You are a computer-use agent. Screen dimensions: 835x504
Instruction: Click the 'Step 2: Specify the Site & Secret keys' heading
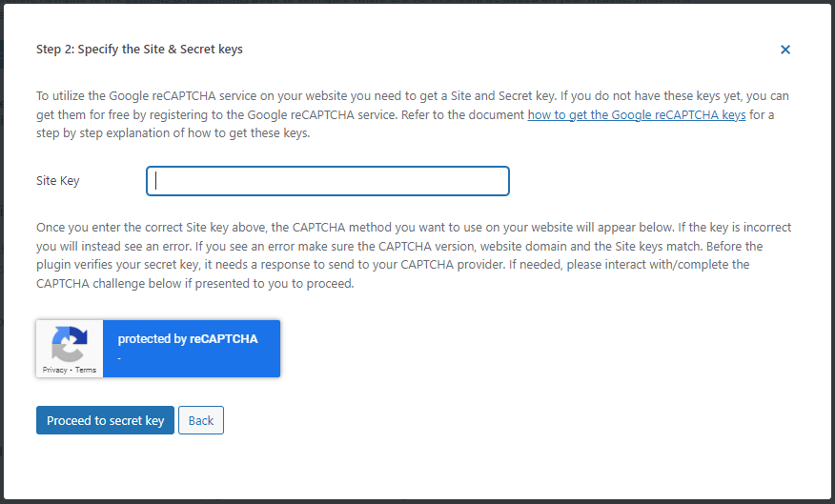139,50
